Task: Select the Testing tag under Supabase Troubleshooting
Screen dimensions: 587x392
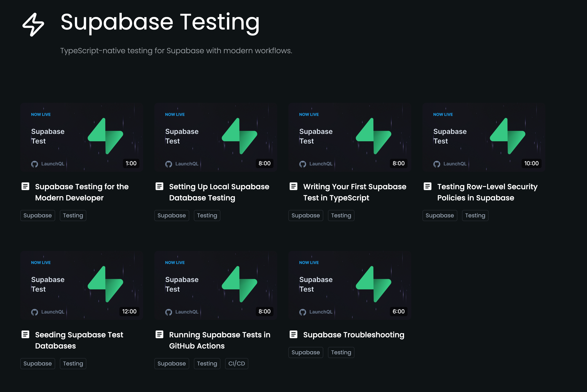Action: point(341,352)
